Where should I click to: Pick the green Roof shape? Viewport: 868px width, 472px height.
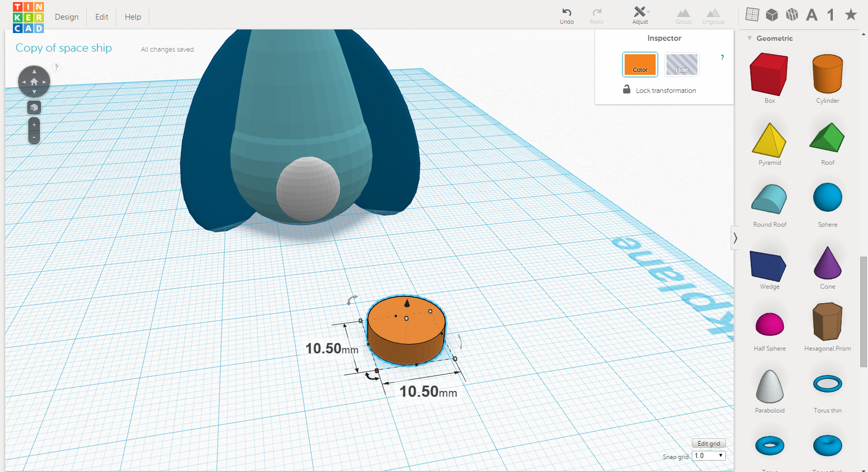(827, 137)
